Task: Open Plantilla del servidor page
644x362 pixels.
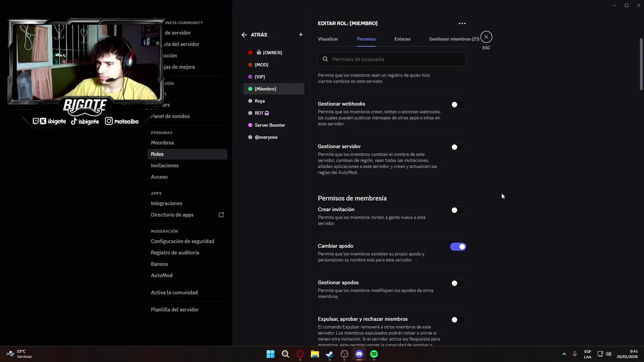Action: pos(187,310)
